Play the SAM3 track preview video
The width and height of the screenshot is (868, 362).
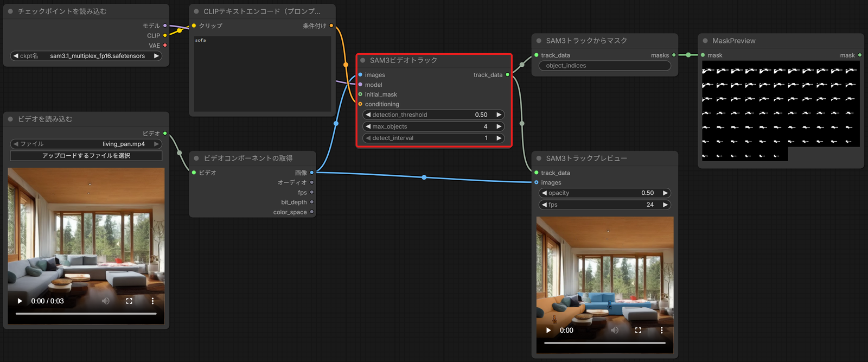[x=548, y=330]
